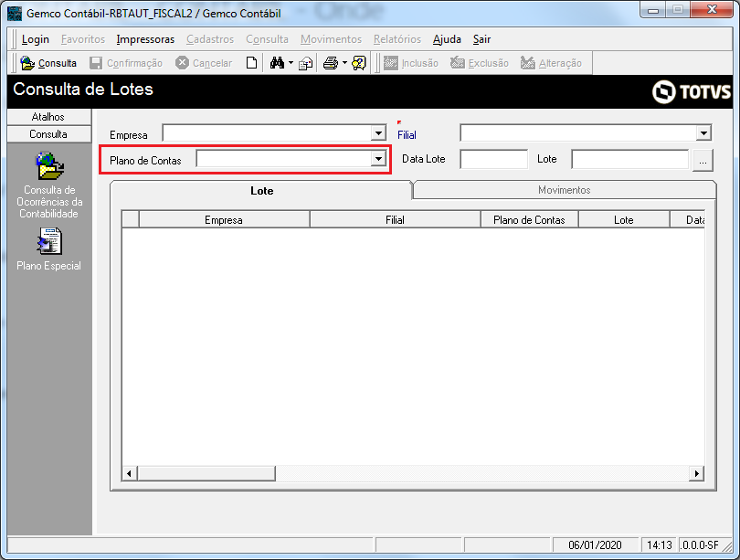The image size is (740, 560).
Task: Click the ellipsis button next to Lote
Action: point(703,160)
